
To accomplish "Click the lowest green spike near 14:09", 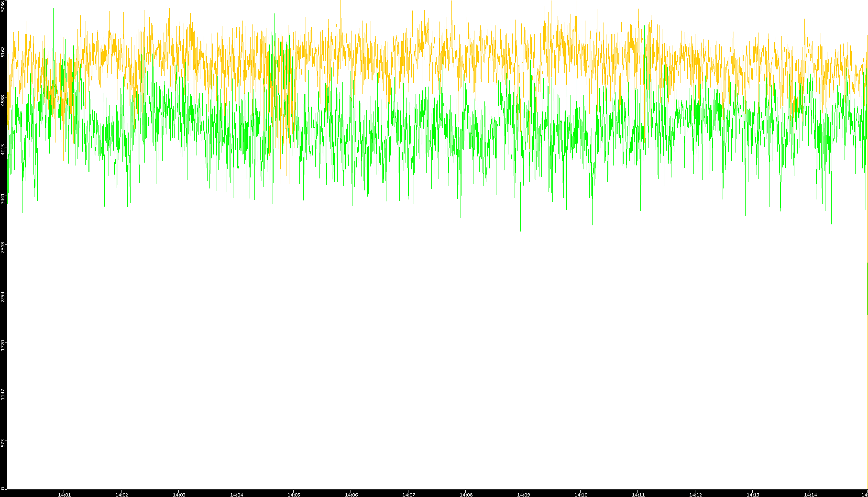I will point(520,229).
